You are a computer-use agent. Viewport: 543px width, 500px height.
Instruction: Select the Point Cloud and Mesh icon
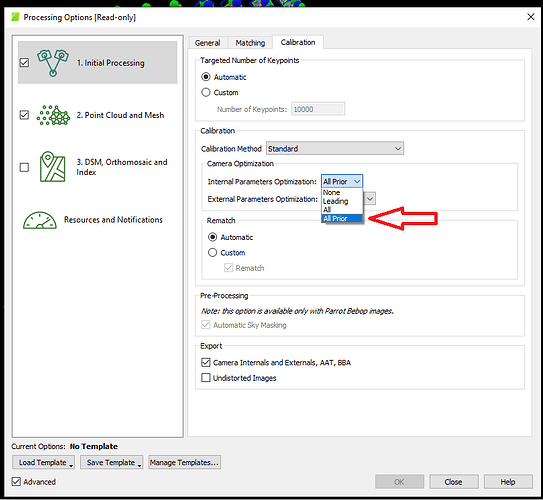click(53, 115)
